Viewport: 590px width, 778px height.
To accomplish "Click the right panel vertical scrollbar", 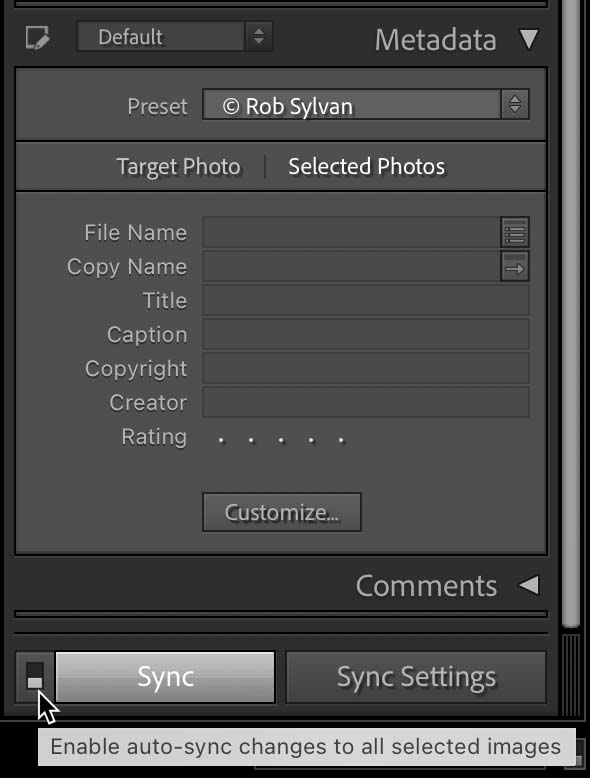I will (571, 313).
